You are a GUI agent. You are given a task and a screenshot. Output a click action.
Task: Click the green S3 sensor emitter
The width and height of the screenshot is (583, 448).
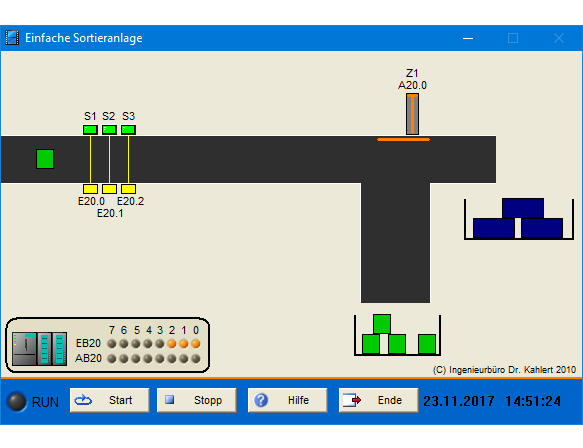coord(128,130)
